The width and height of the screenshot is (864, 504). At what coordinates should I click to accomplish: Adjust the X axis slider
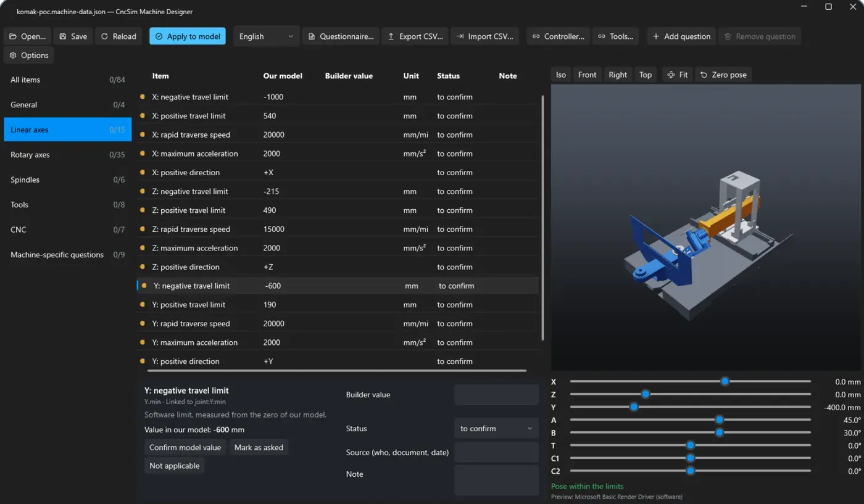[690, 382]
